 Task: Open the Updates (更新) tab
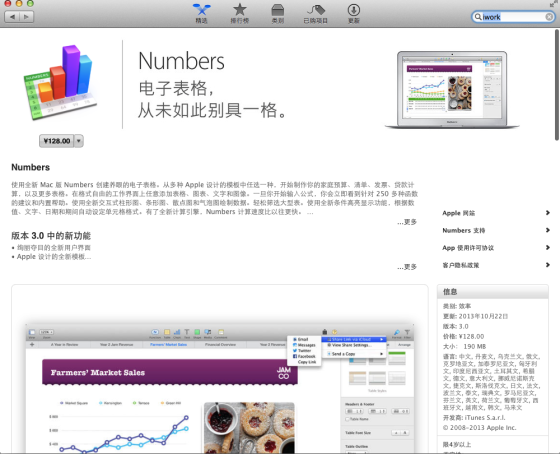pos(354,14)
